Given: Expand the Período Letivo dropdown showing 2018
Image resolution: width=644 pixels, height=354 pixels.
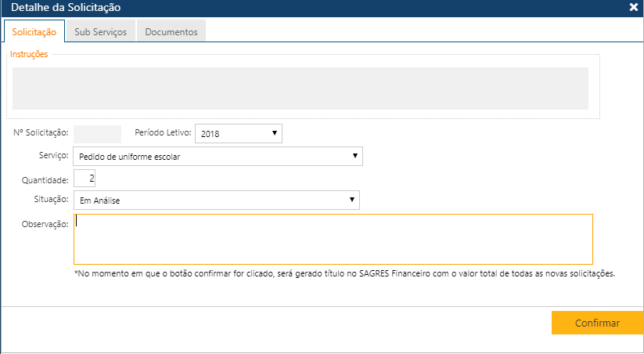Looking at the screenshot, I should [238, 134].
